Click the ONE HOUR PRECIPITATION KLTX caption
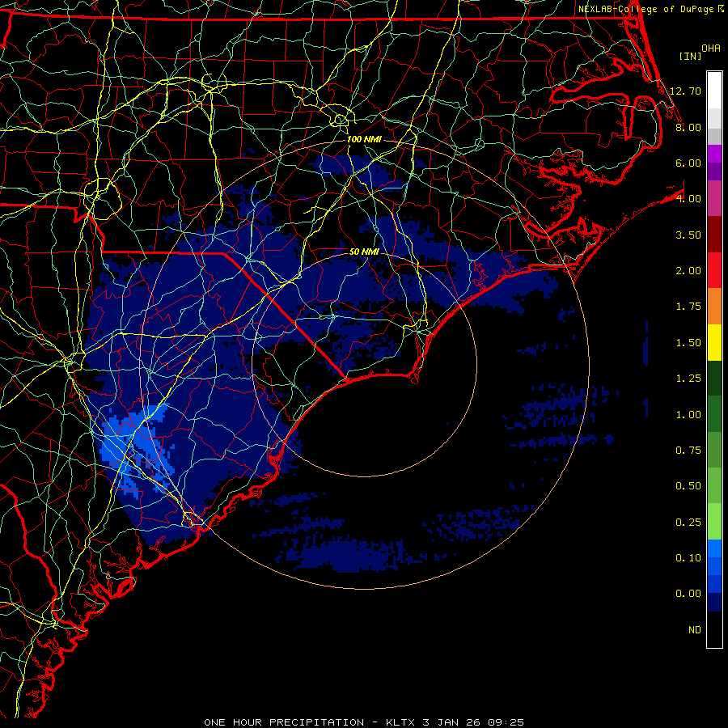The height and width of the screenshot is (728, 728). pyautogui.click(x=364, y=722)
